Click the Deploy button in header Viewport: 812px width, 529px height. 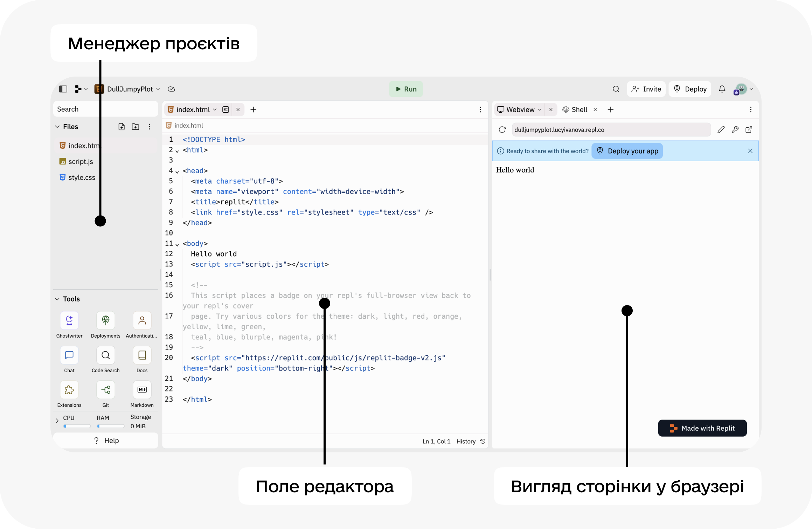pyautogui.click(x=690, y=89)
